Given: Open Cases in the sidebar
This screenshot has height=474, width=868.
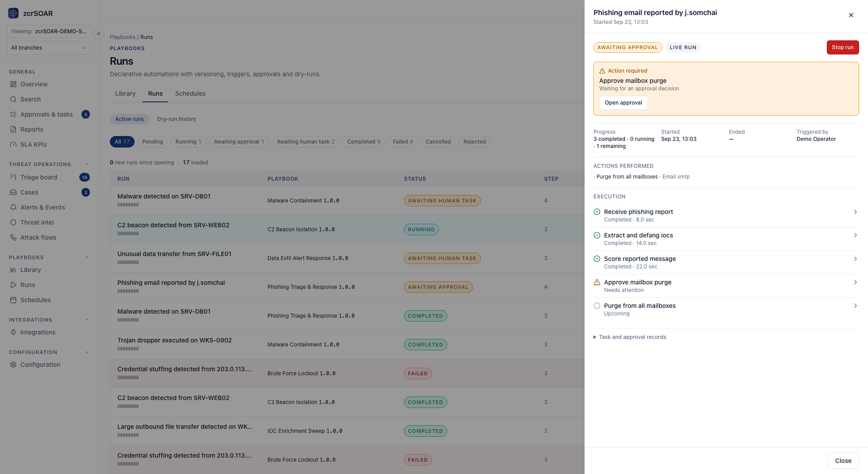Looking at the screenshot, I should (x=49, y=192).
